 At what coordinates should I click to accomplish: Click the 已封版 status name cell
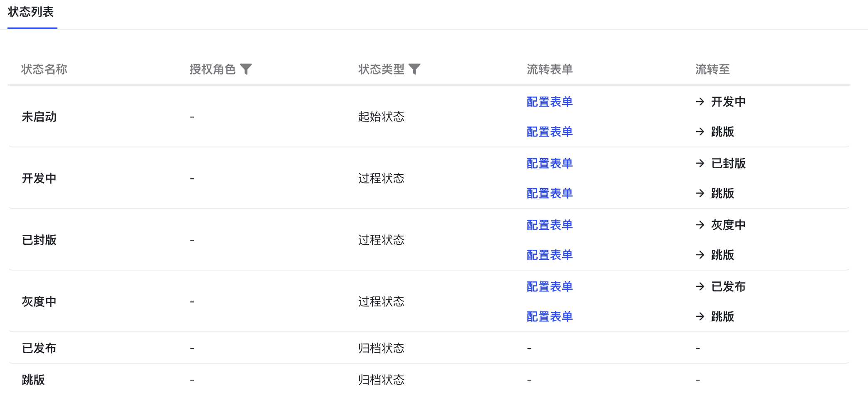pos(39,240)
